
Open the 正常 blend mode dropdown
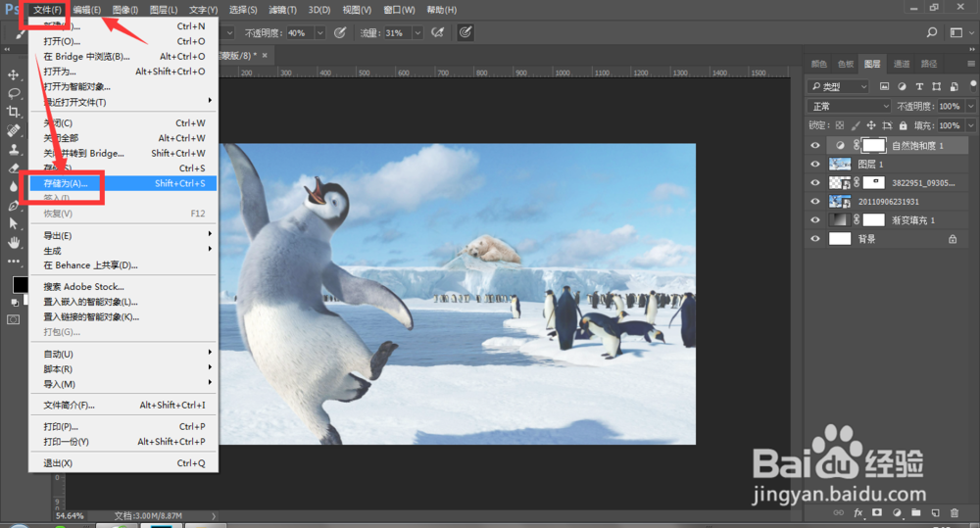[x=849, y=106]
